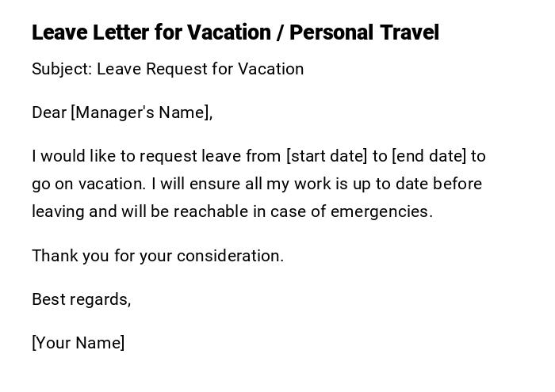Click the [Your Name] placeholder
Screen dimensions: 555x392
point(78,343)
